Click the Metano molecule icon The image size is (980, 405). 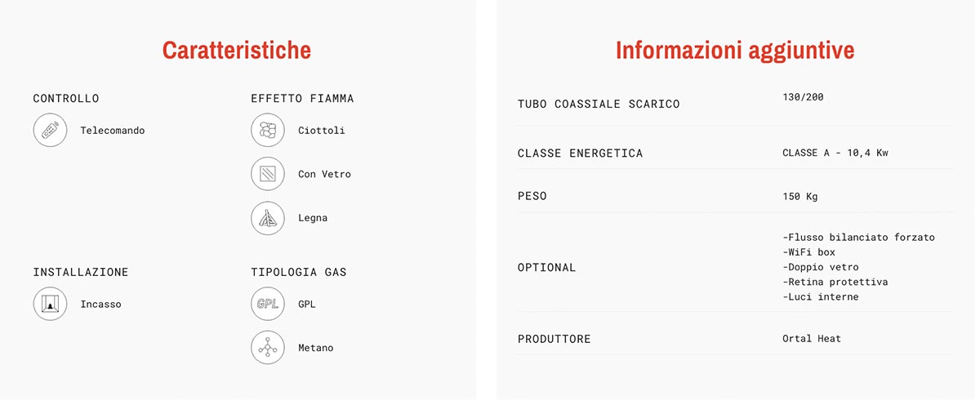(x=268, y=348)
